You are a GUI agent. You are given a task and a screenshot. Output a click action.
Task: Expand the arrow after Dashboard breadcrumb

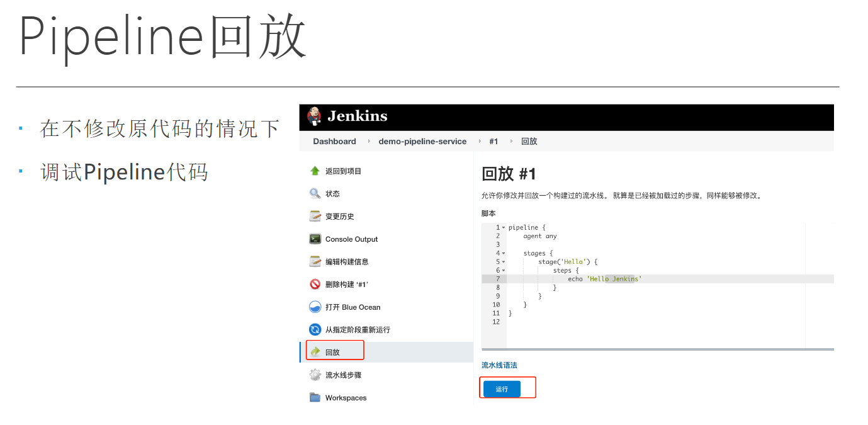tap(368, 141)
